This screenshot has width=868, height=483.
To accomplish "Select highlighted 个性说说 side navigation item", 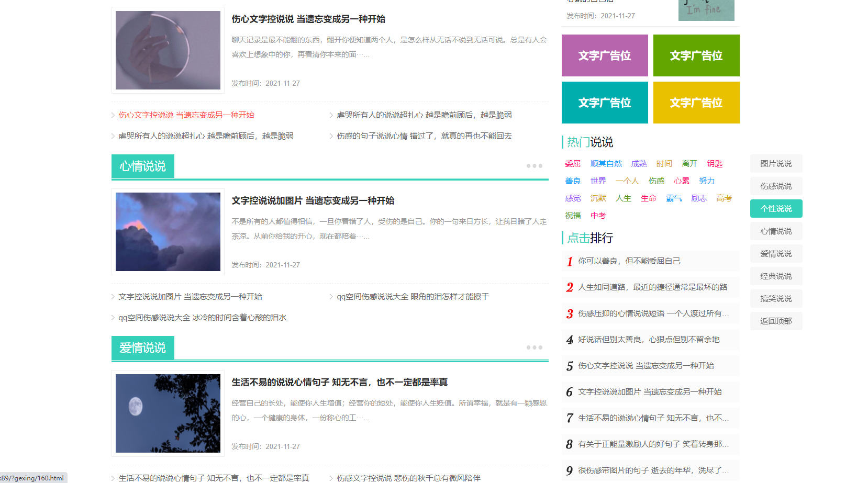I will click(776, 208).
